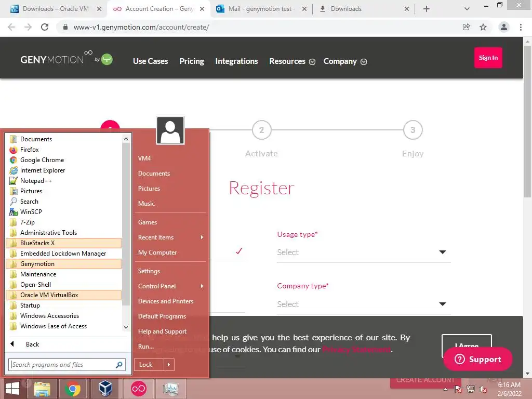Expand the Company menu in site header
Image resolution: width=532 pixels, height=399 pixels.
tap(345, 61)
